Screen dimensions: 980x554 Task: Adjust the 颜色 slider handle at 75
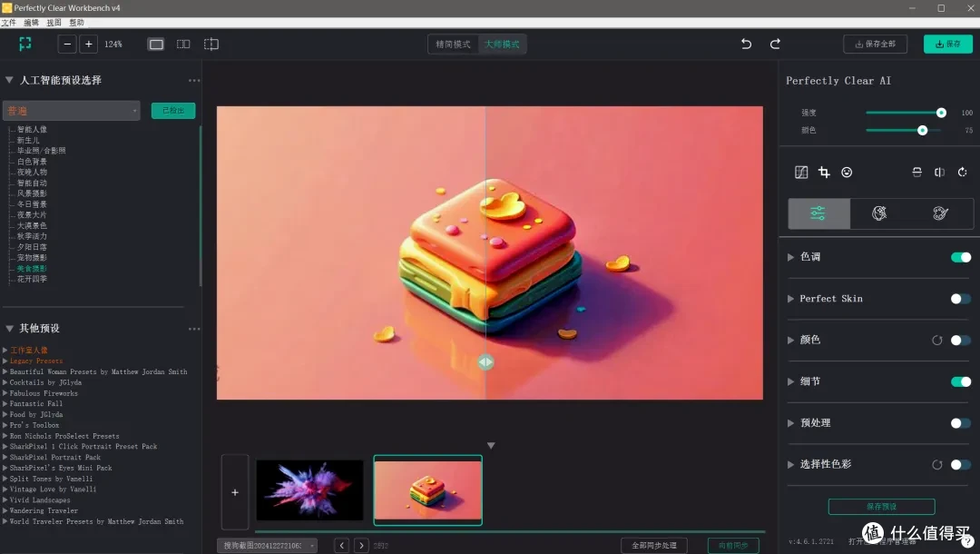coord(923,130)
